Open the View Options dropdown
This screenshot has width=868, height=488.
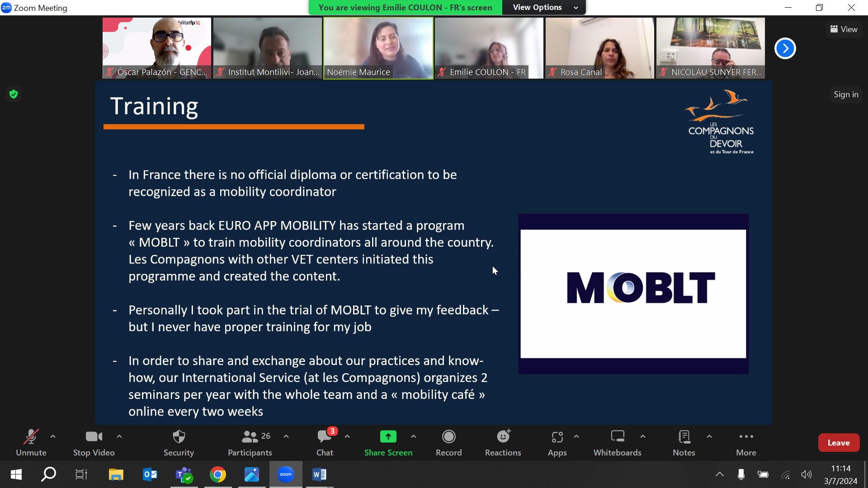point(545,7)
